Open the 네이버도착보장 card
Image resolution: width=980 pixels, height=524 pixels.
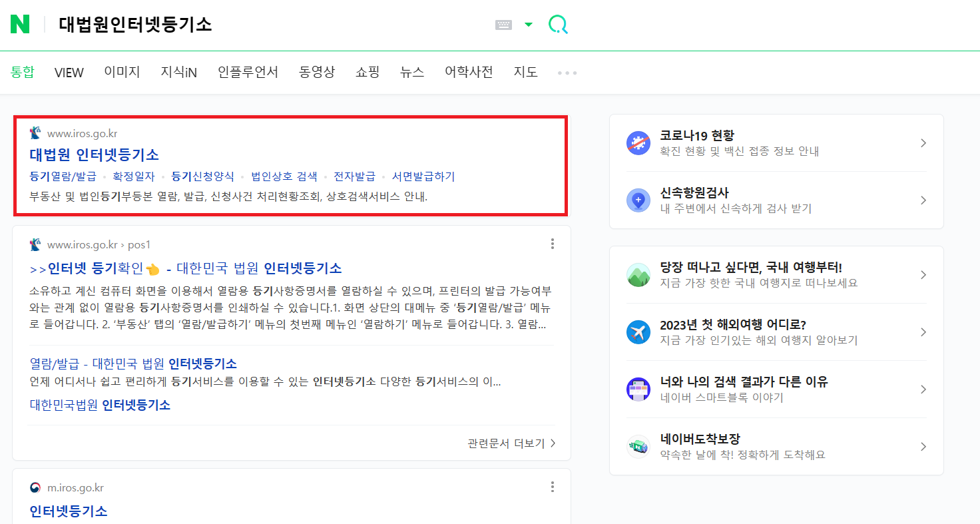(x=776, y=447)
